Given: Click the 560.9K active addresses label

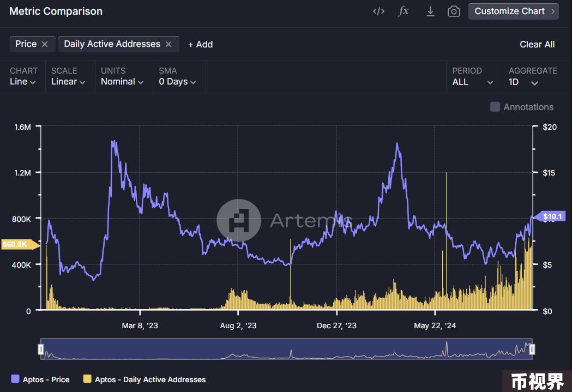Looking at the screenshot, I should [20, 244].
